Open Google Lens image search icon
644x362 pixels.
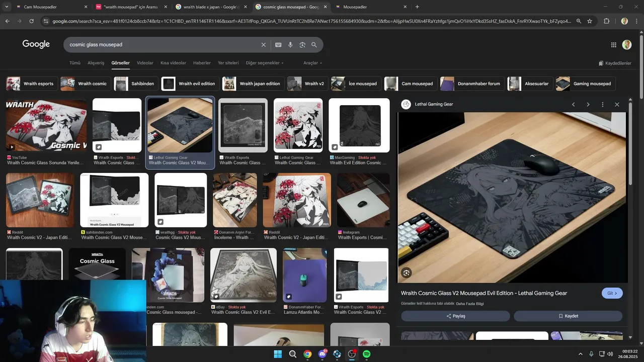[x=302, y=45]
